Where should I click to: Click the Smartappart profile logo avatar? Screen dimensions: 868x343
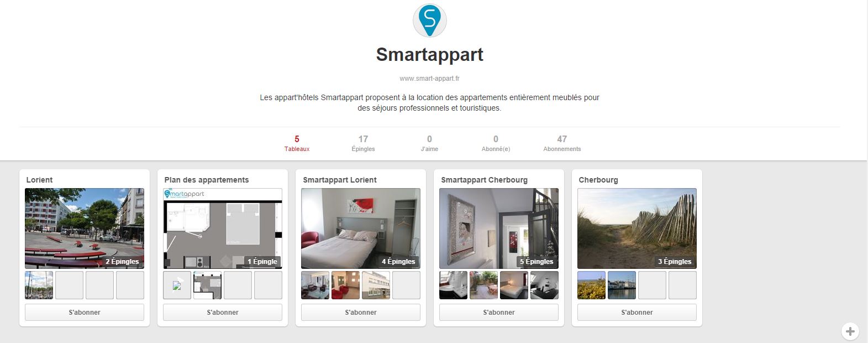429,20
